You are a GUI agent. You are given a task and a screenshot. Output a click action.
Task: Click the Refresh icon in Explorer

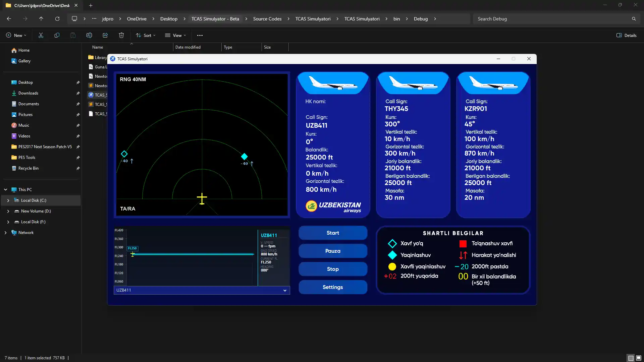tap(57, 19)
